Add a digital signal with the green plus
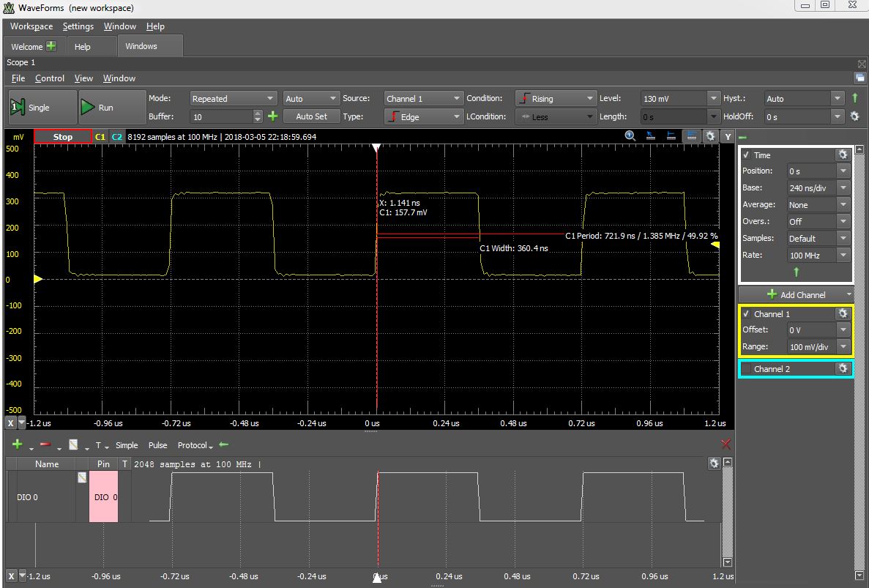 pyautogui.click(x=17, y=444)
